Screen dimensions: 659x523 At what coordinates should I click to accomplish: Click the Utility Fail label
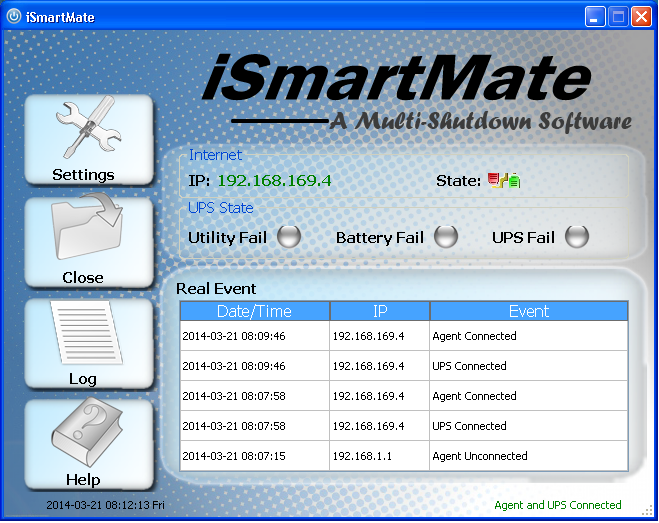click(x=227, y=238)
